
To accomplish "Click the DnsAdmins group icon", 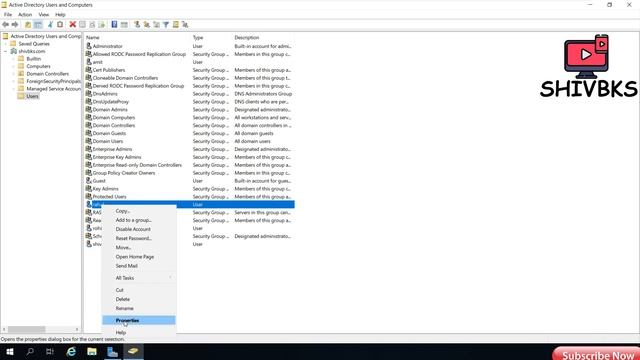I will 89,93.
